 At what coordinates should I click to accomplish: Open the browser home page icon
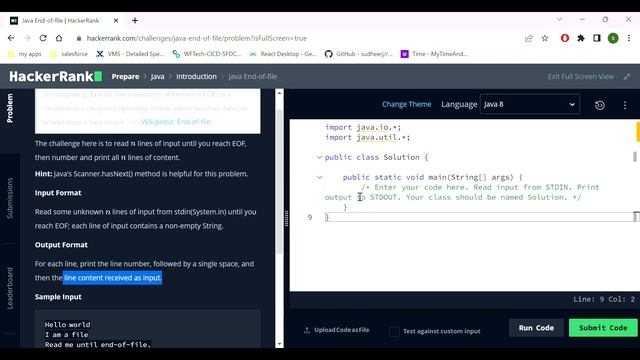(59, 38)
